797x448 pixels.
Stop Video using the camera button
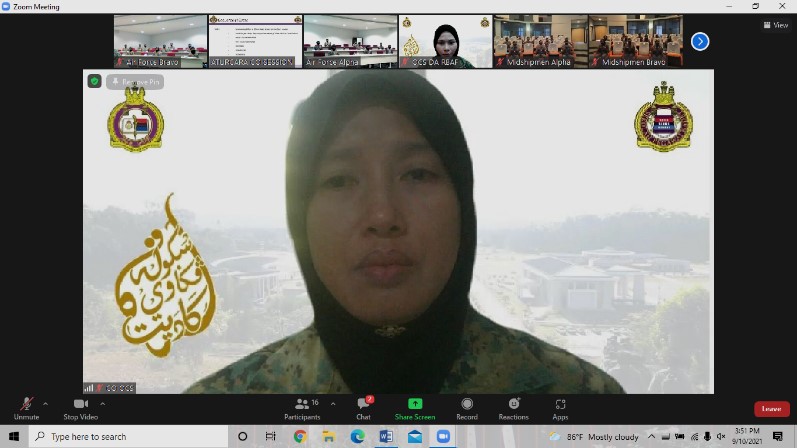(81, 409)
